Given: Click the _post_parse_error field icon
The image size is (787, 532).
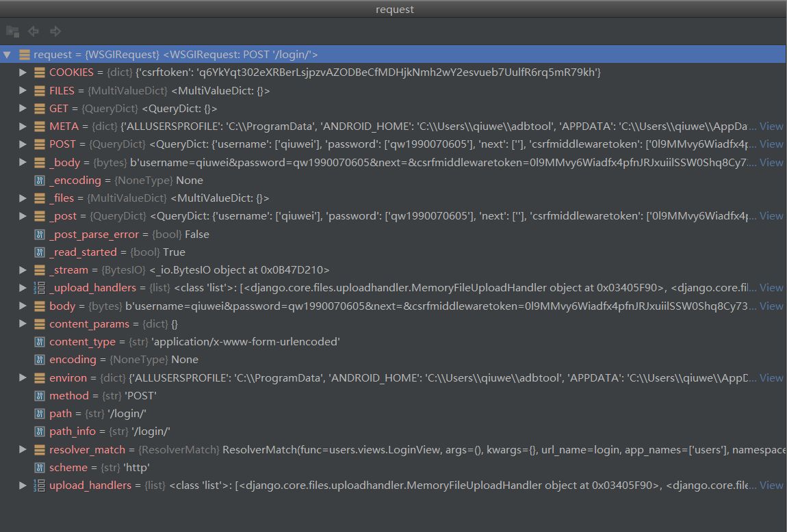Looking at the screenshot, I should 40,234.
